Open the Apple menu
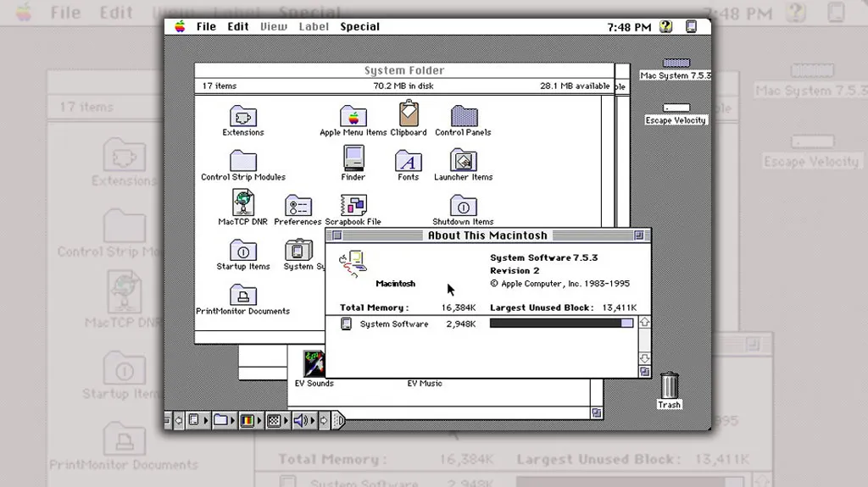This screenshot has height=487, width=868. (180, 26)
